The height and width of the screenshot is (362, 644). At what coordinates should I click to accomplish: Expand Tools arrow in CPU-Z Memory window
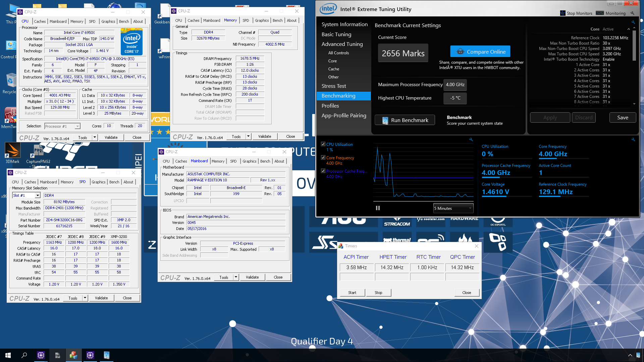coord(249,136)
